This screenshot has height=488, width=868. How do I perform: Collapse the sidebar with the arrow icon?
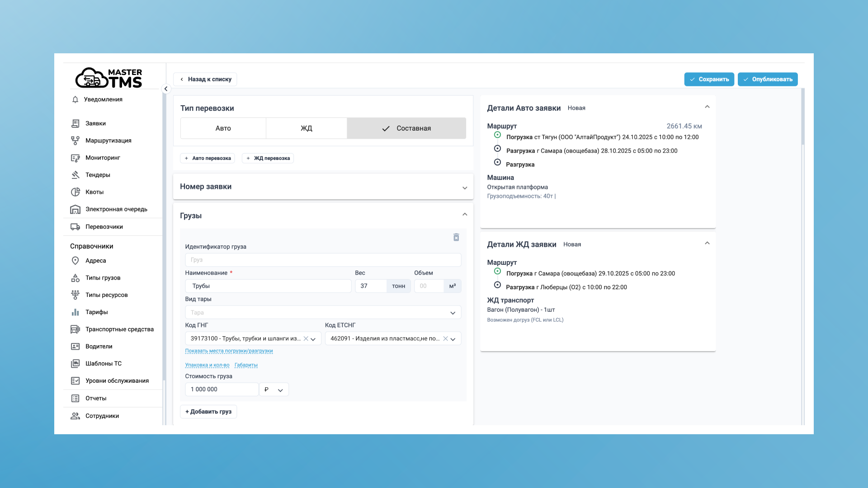pos(166,89)
